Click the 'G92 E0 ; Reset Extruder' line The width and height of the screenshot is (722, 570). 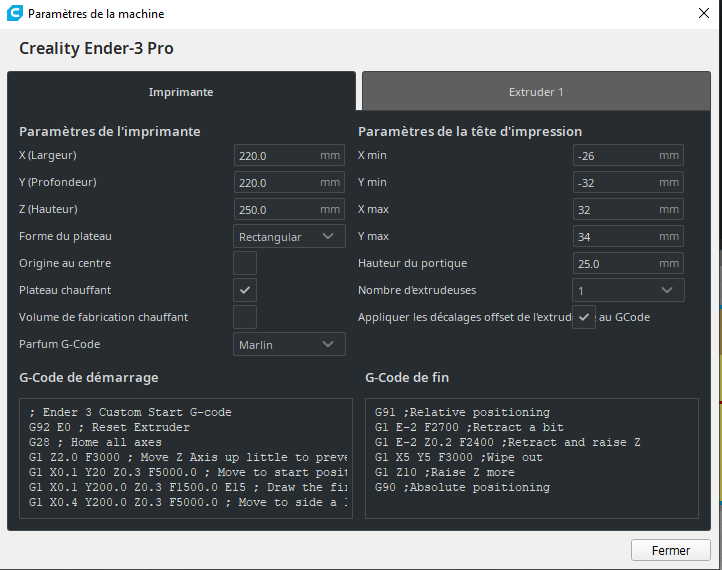point(109,427)
